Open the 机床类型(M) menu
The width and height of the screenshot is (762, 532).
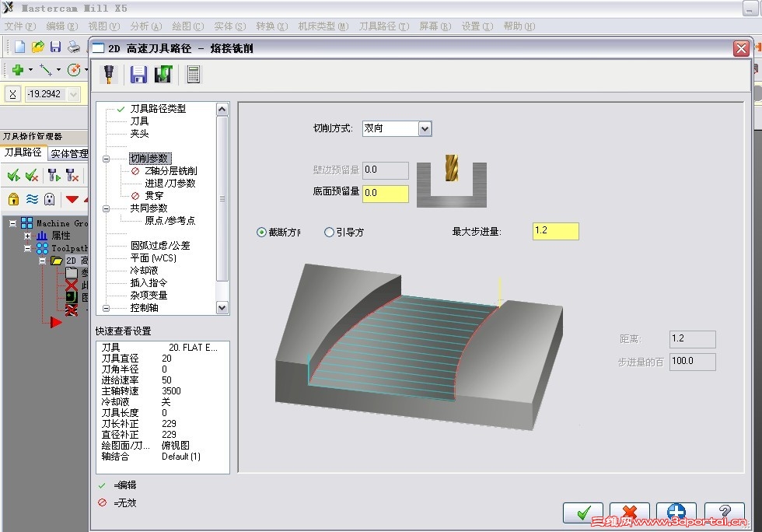click(x=323, y=26)
